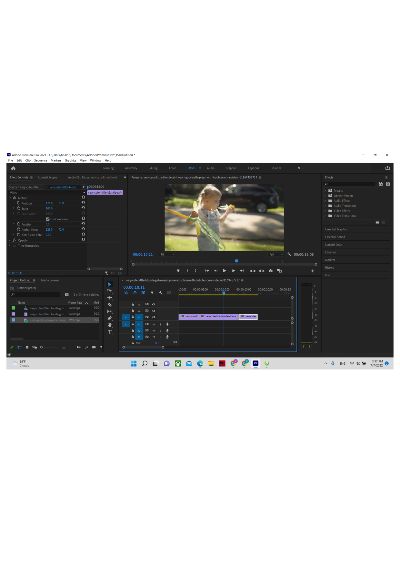The width and height of the screenshot is (400, 565).
Task: Toggle lock on top video track
Action: point(133,304)
